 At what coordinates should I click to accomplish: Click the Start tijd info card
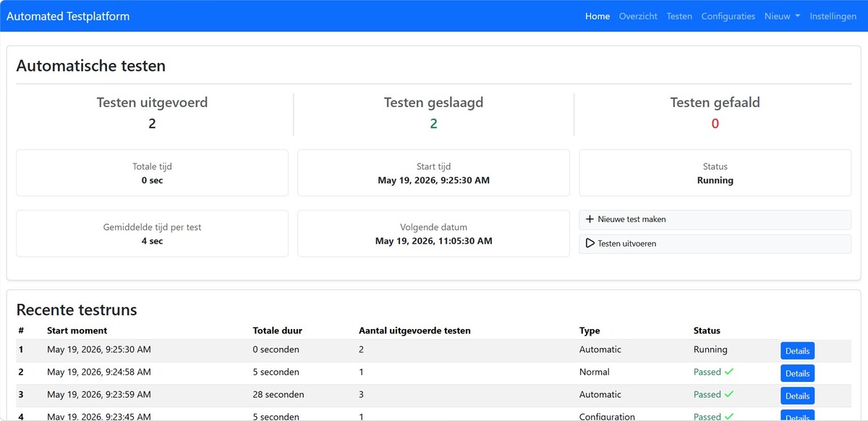coord(433,173)
